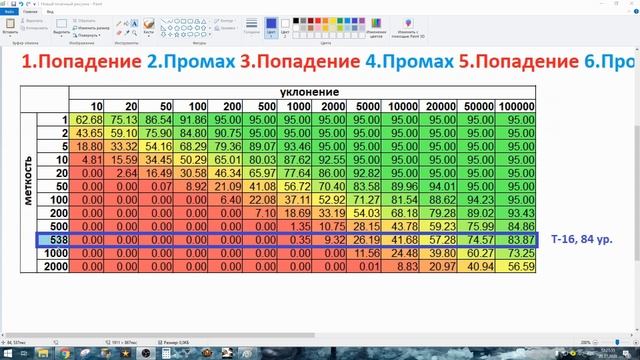Click the Copy button
The image size is (640, 360).
tap(34, 28)
